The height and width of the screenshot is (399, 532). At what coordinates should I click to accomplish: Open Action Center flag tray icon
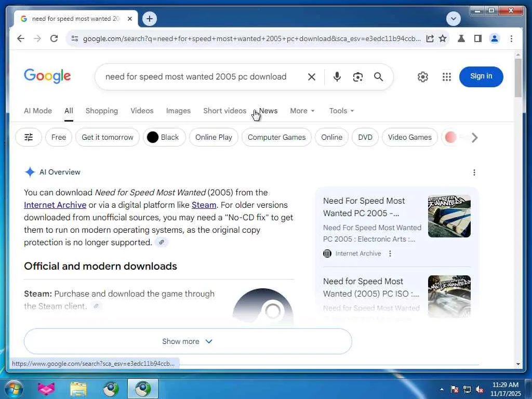[x=455, y=389]
